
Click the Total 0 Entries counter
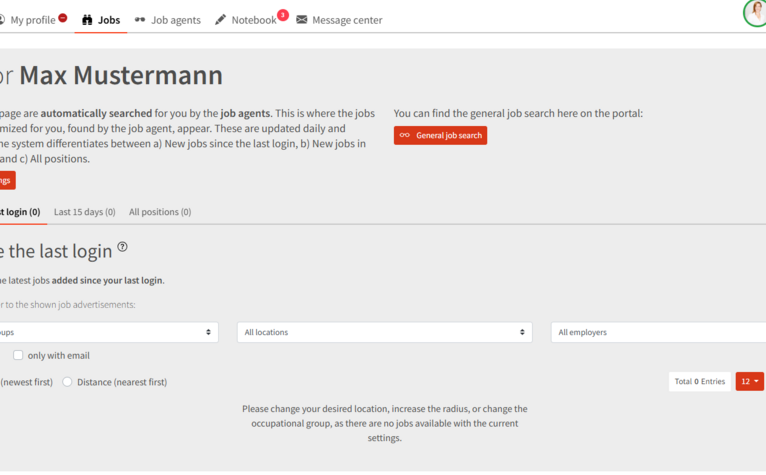tap(699, 381)
